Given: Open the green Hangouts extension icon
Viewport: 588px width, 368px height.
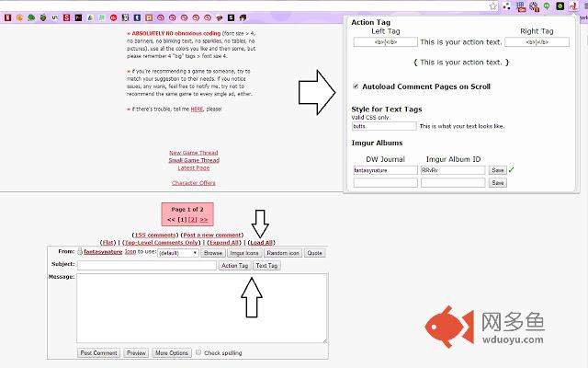Looking at the screenshot, I should point(548,6).
